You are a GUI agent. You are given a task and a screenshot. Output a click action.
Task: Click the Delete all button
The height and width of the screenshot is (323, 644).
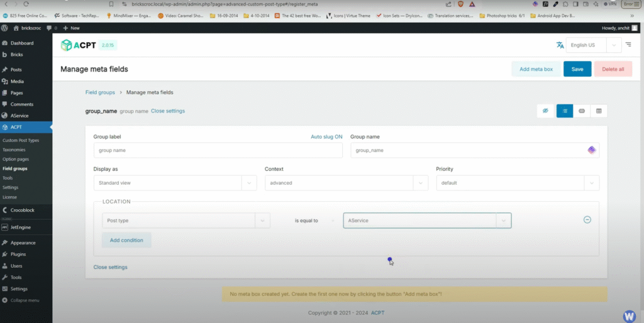[x=613, y=69]
